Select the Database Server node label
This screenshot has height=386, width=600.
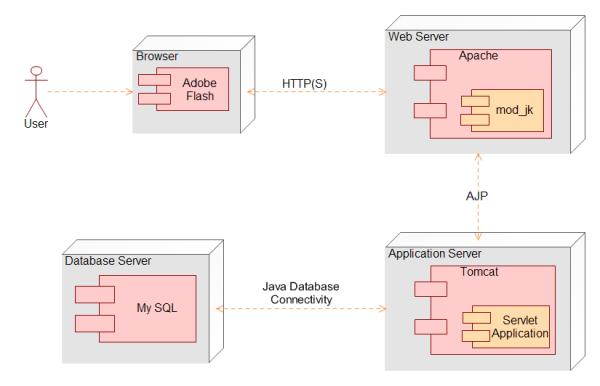pos(108,261)
